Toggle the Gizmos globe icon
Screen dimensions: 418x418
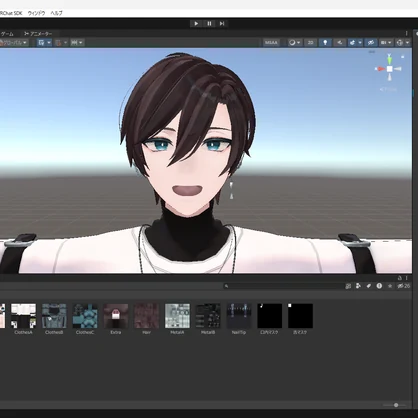(x=400, y=42)
